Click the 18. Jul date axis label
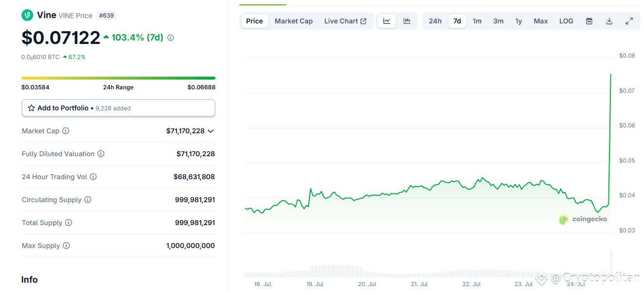This screenshot has height=291, width=644. [x=263, y=284]
